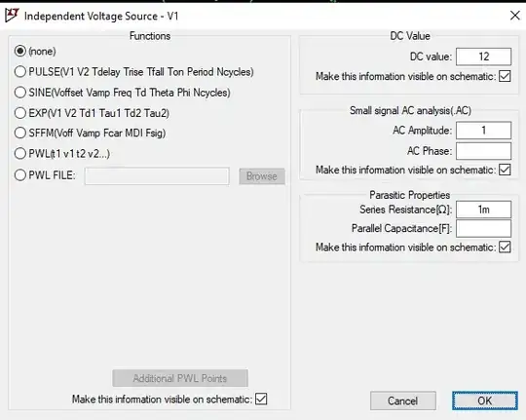Click the Cancel button
Image resolution: width=526 pixels, height=420 pixels.
tap(403, 401)
